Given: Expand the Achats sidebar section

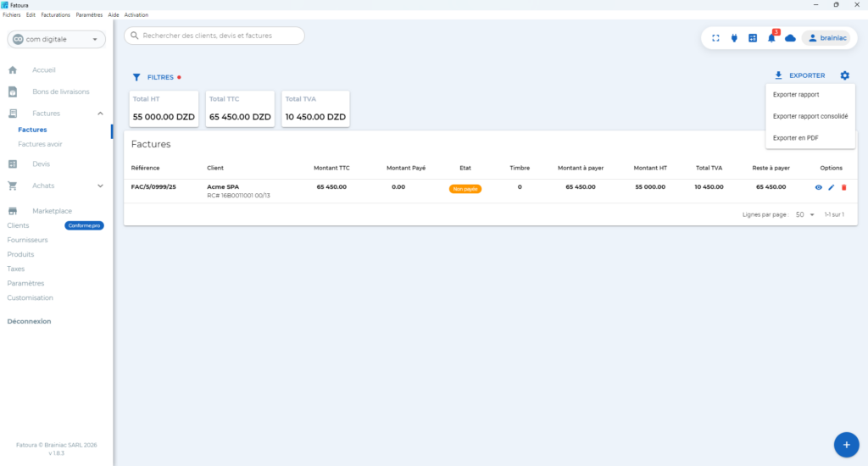Looking at the screenshot, I should tap(100, 186).
